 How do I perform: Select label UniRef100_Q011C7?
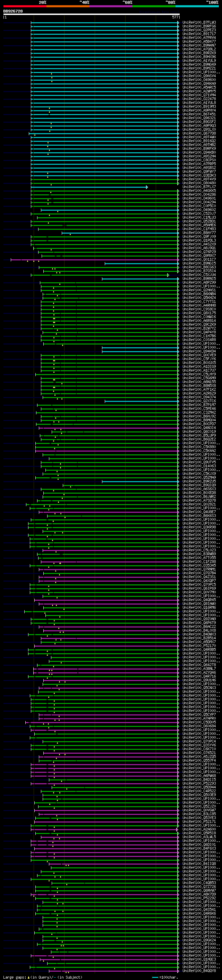click(199, 259)
